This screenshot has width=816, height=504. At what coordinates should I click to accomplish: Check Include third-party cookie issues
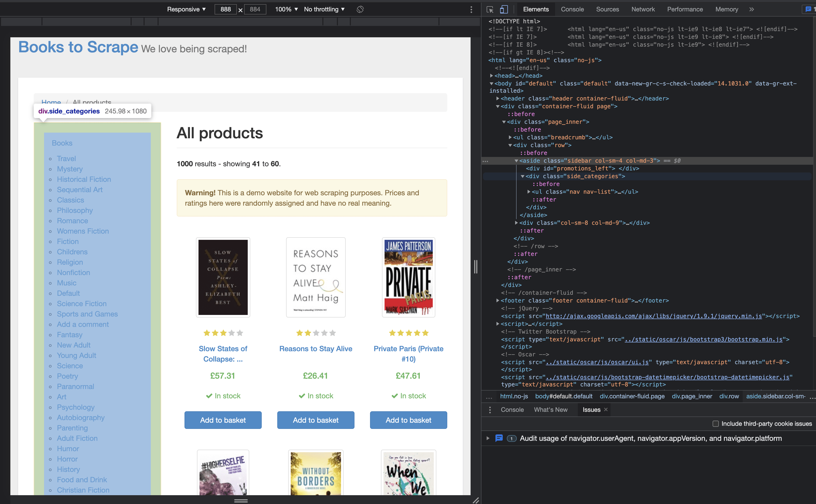[x=716, y=424]
